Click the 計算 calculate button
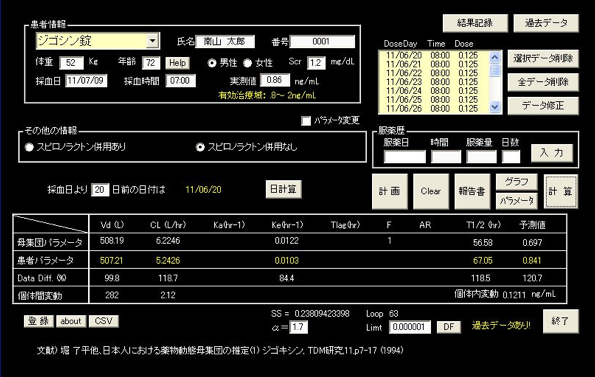Image resolution: width=595 pixels, height=377 pixels. [561, 192]
